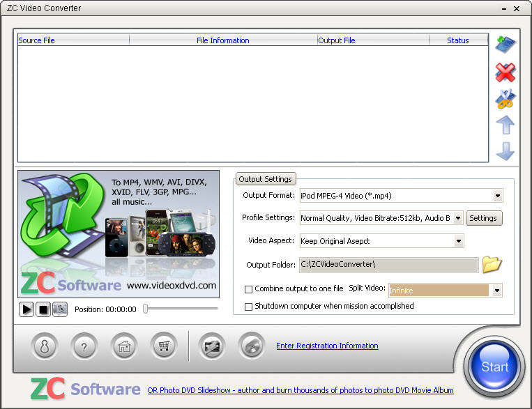Click the Source File column header
This screenshot has height=409, width=532.
pyautogui.click(x=36, y=40)
